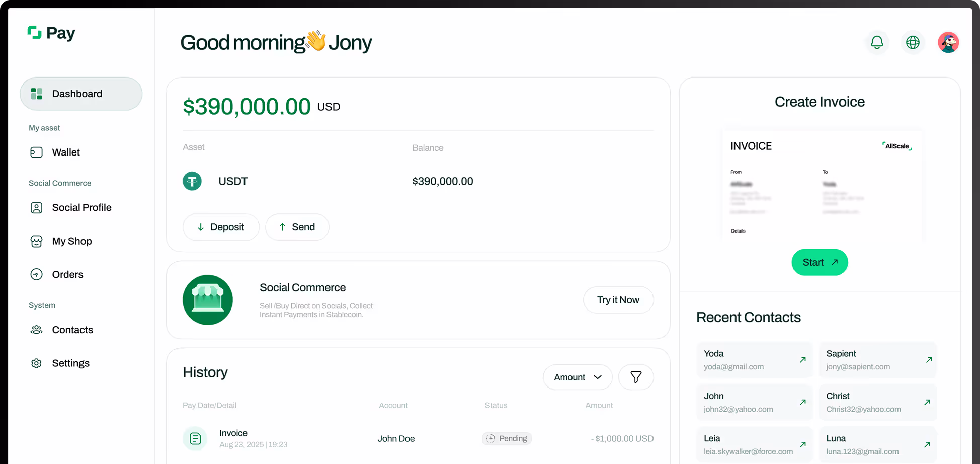
Task: Open Wallet from the sidebar
Action: tap(65, 152)
